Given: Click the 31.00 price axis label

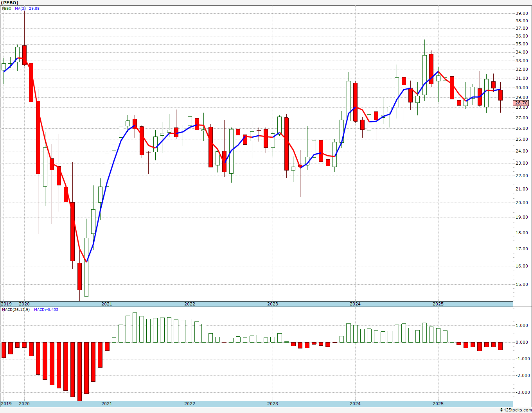Looking at the screenshot, I should point(521,78).
